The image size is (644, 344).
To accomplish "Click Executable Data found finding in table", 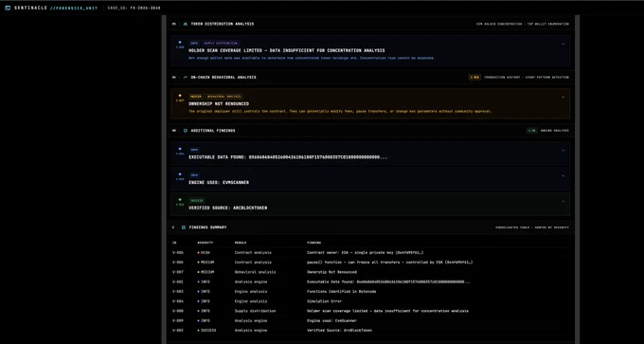I will coord(388,282).
